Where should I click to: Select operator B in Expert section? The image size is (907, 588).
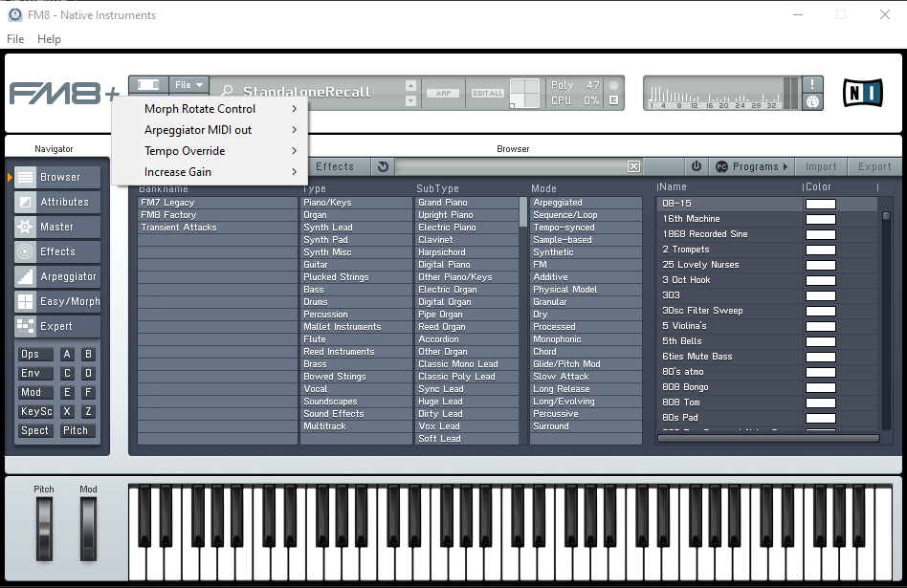point(88,354)
